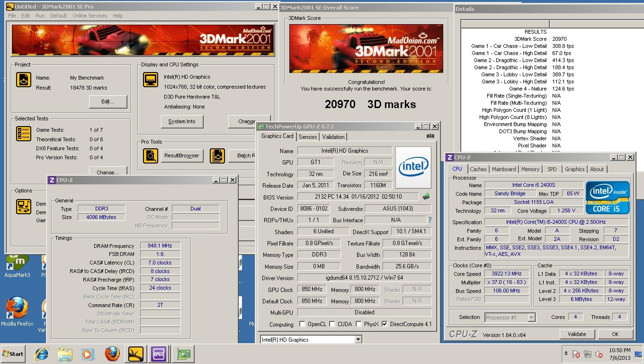Click the Batch Run icon in Pro Tools
The image size is (644, 364).
pos(217,155)
